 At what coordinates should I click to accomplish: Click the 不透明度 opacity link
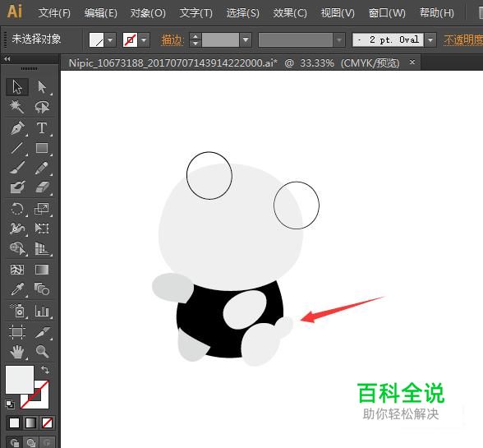click(463, 40)
